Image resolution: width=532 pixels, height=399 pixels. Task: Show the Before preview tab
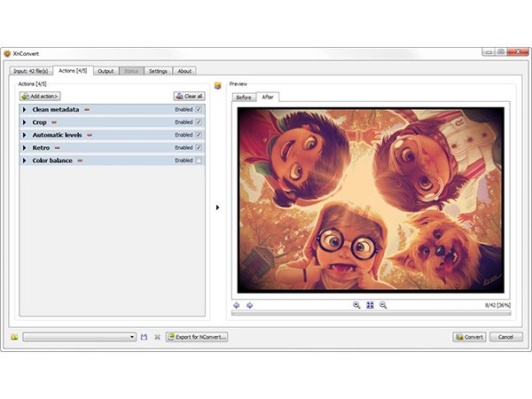[243, 98]
